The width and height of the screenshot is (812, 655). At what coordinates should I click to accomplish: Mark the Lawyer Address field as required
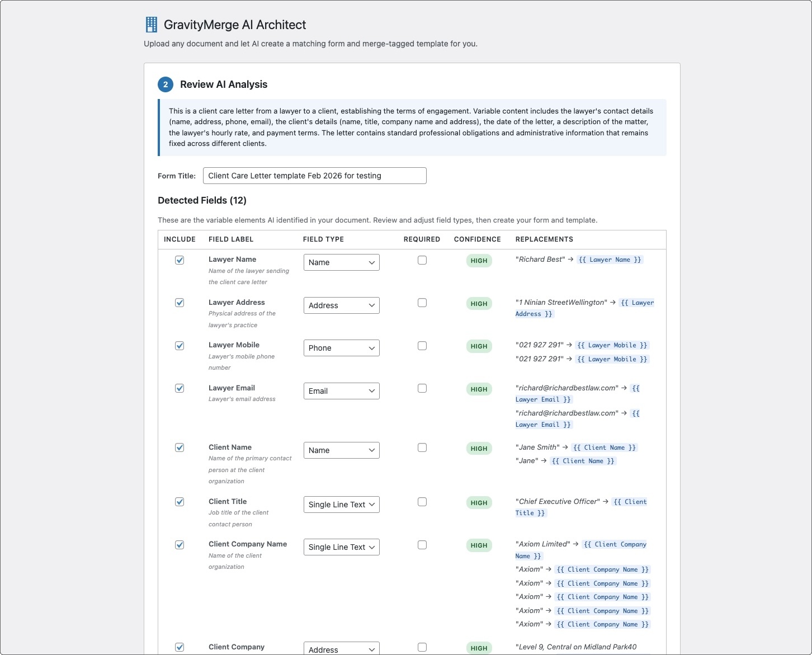click(422, 303)
